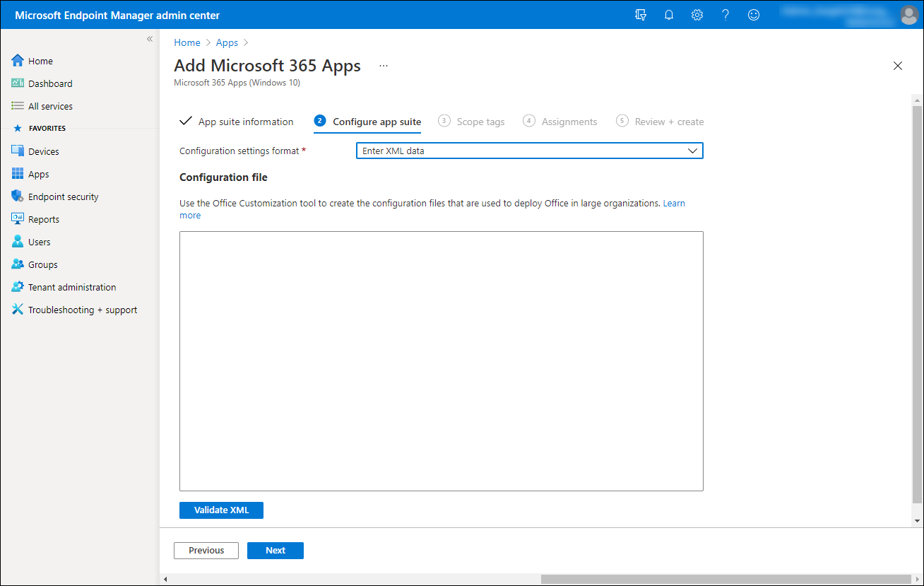The width and height of the screenshot is (924, 586).
Task: Click the Devices icon in sidebar
Action: point(18,151)
